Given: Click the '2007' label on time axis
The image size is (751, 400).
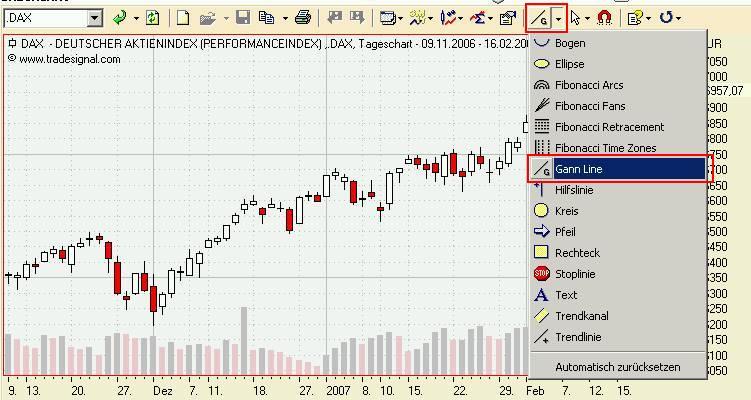Looking at the screenshot, I should (338, 391).
